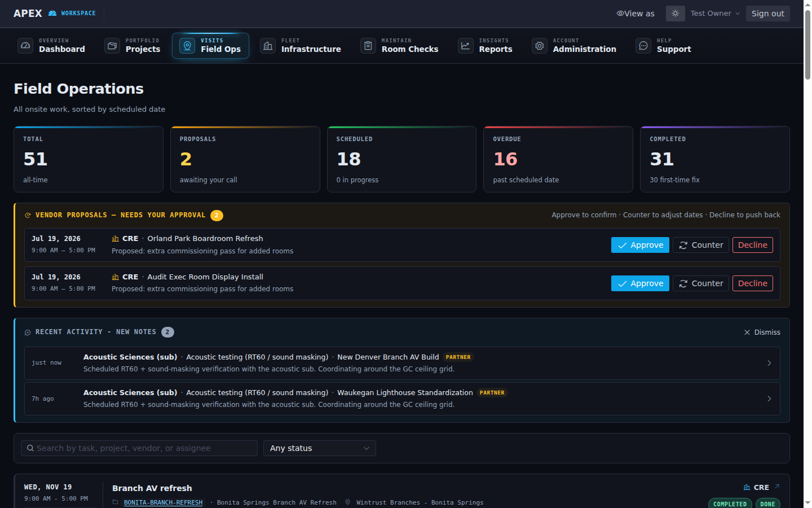Decline the Orland Park Boardroom Refresh proposal

(753, 245)
